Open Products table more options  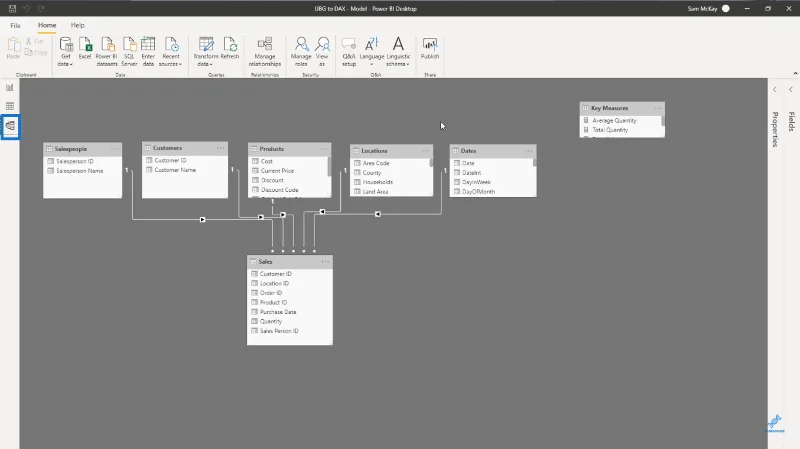[x=324, y=149]
